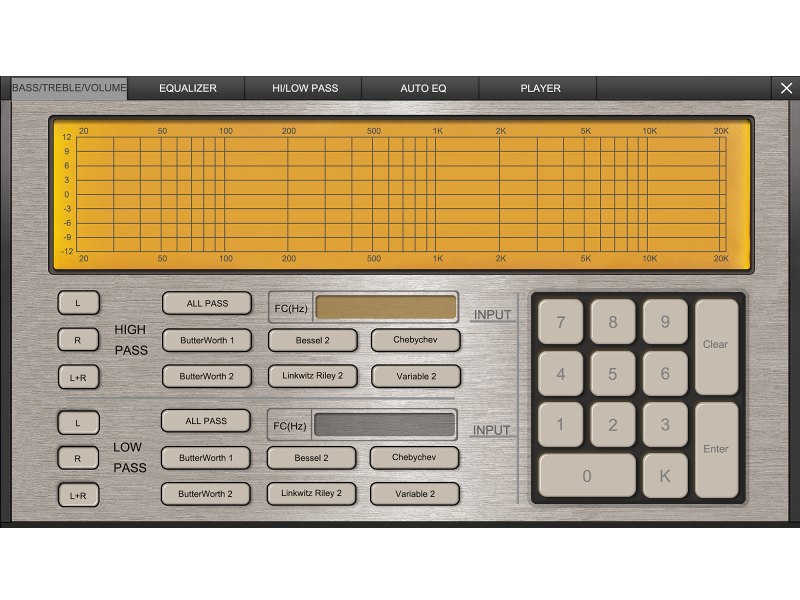Select Low Pass Chebychev filter
This screenshot has height=600, width=800.
[x=414, y=458]
